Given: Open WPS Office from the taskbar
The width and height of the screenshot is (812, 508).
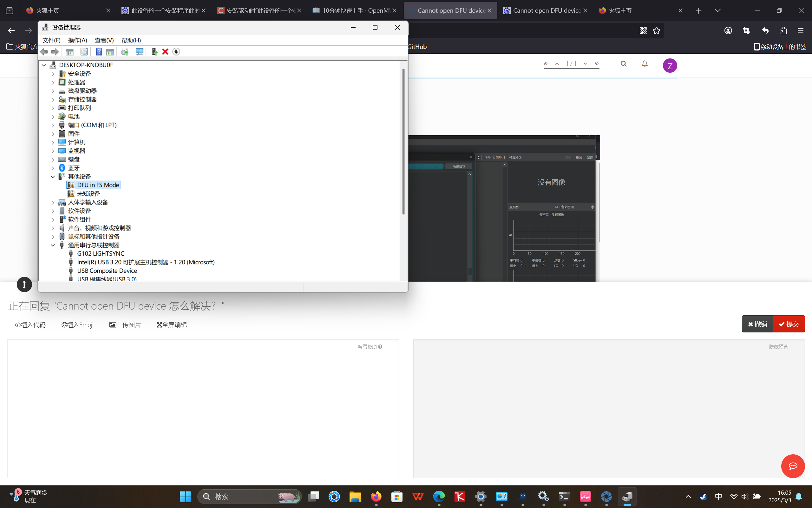Looking at the screenshot, I should (418, 497).
